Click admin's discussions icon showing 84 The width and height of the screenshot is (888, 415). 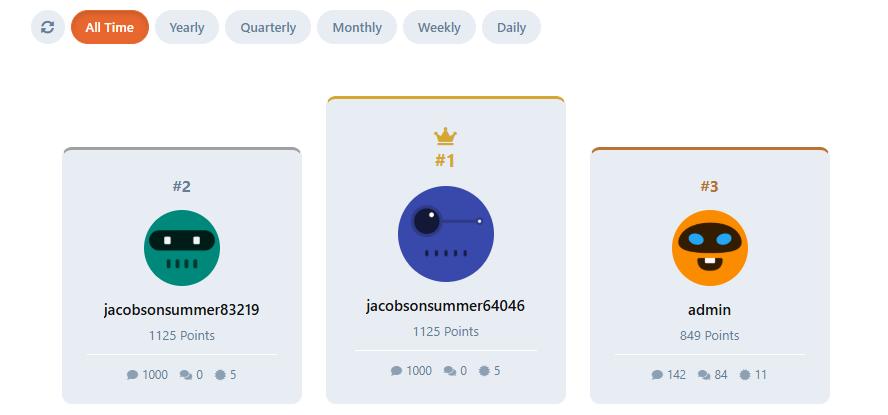[x=704, y=375]
